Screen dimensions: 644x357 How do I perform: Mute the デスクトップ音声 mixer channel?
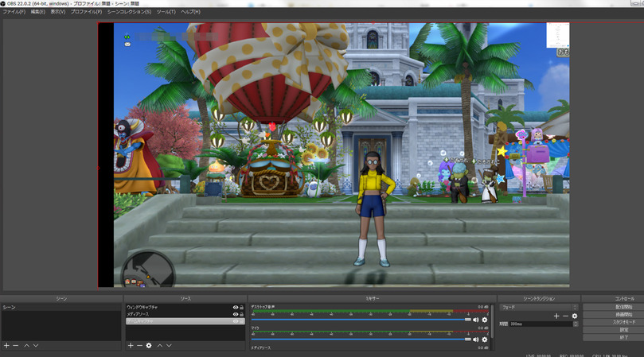475,320
